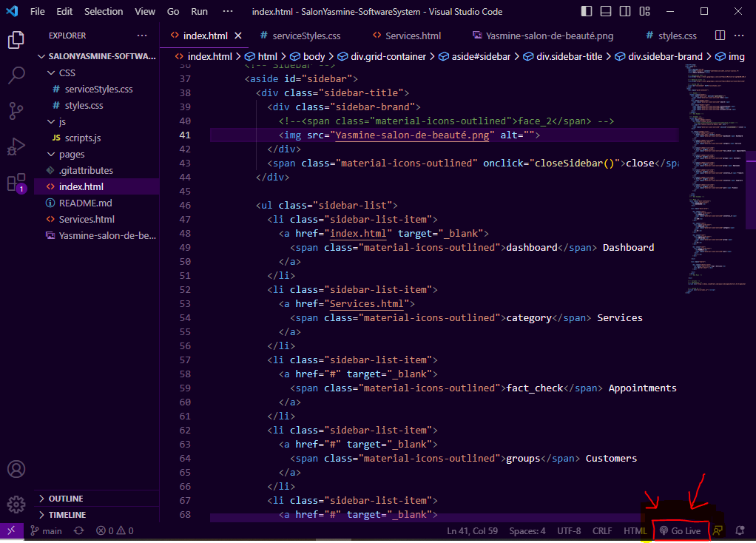Open the Explorer view in activity bar
The height and width of the screenshot is (543, 756).
16,39
